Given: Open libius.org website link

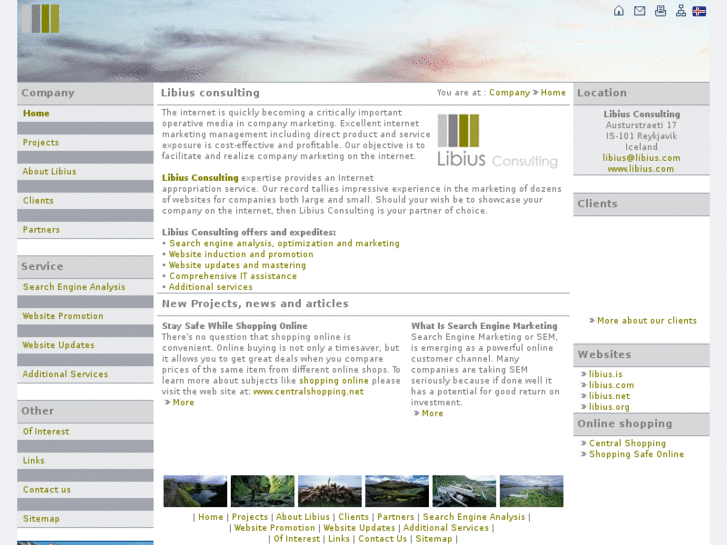Looking at the screenshot, I should (609, 407).
